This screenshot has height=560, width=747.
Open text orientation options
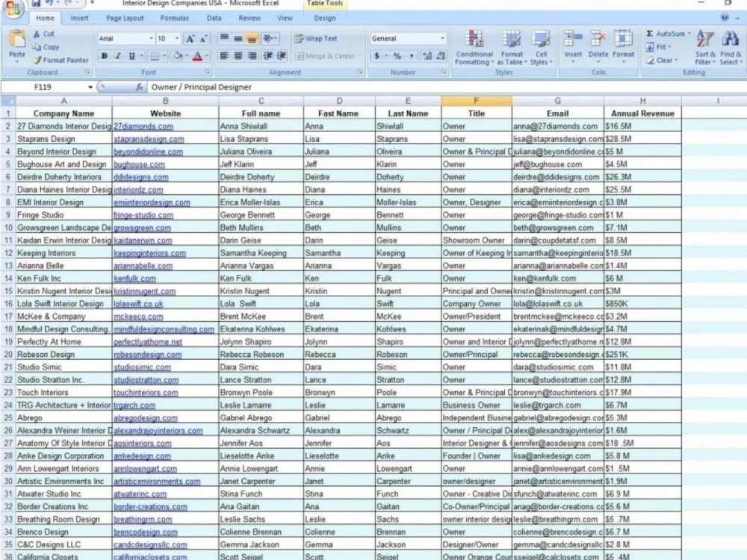coord(270,39)
